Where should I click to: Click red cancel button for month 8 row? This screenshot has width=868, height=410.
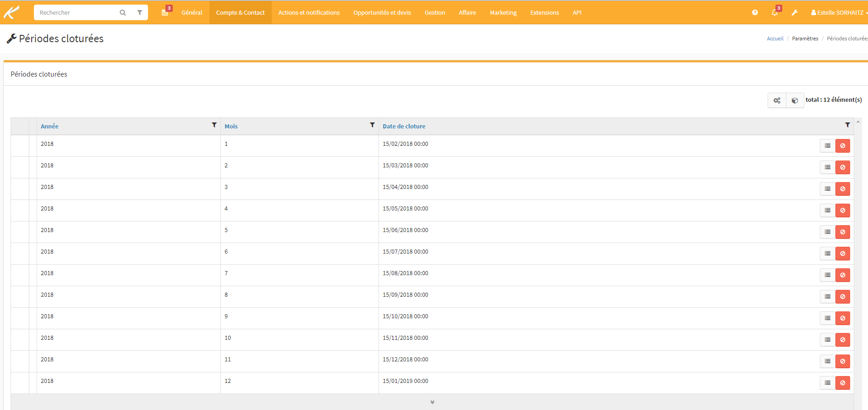tap(843, 297)
